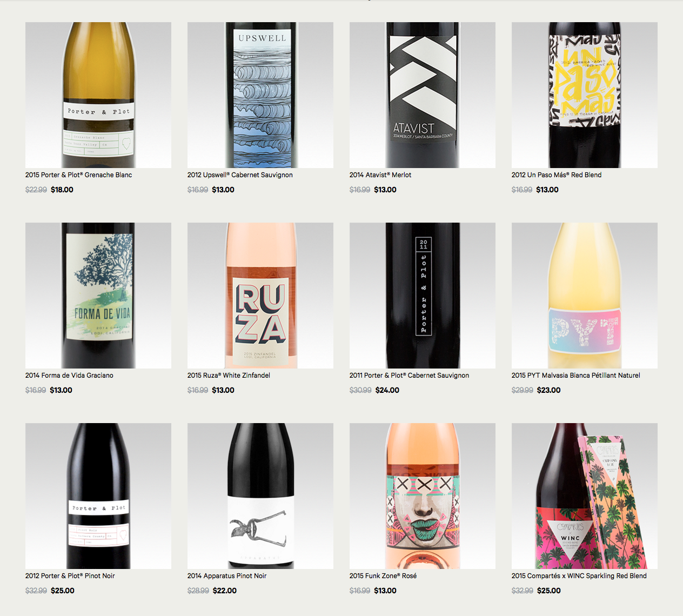Open 2015 Compartés x WINC Sparkling Red Blend link
This screenshot has height=616, width=683.
click(x=579, y=576)
